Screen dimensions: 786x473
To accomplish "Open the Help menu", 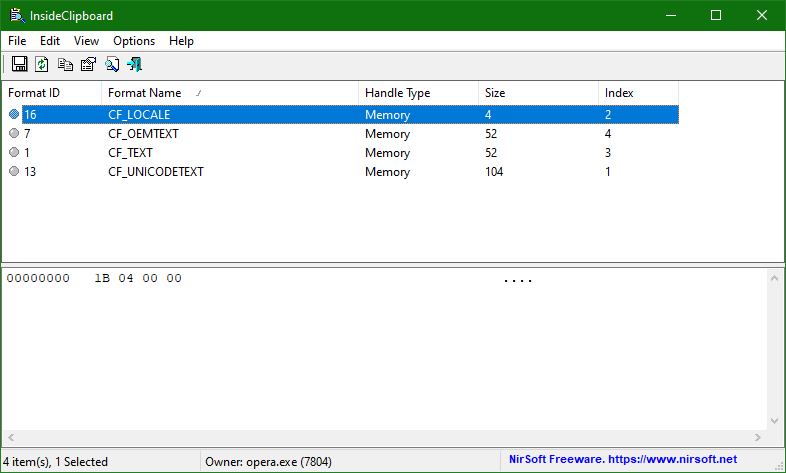I will click(181, 41).
